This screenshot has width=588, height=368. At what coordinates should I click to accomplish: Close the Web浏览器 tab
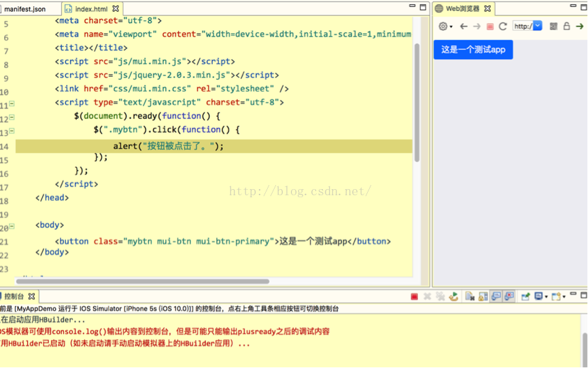click(487, 8)
